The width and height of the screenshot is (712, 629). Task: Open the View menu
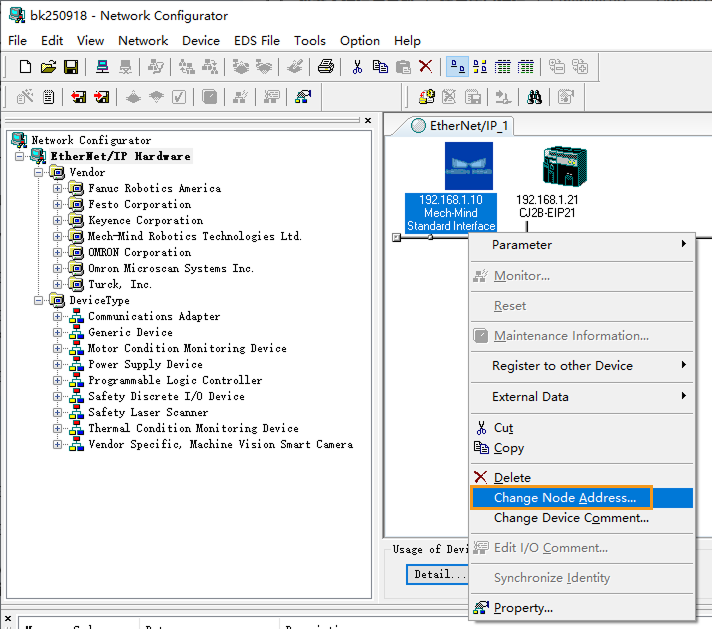(x=90, y=40)
